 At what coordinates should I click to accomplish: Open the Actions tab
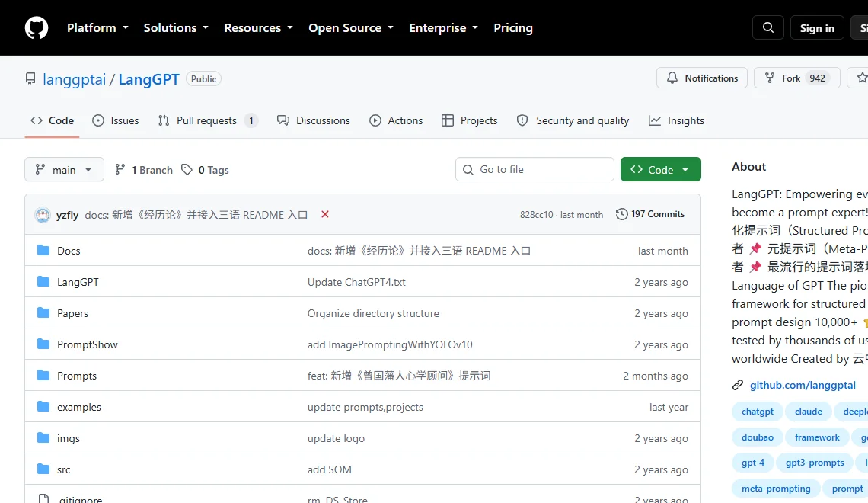396,120
